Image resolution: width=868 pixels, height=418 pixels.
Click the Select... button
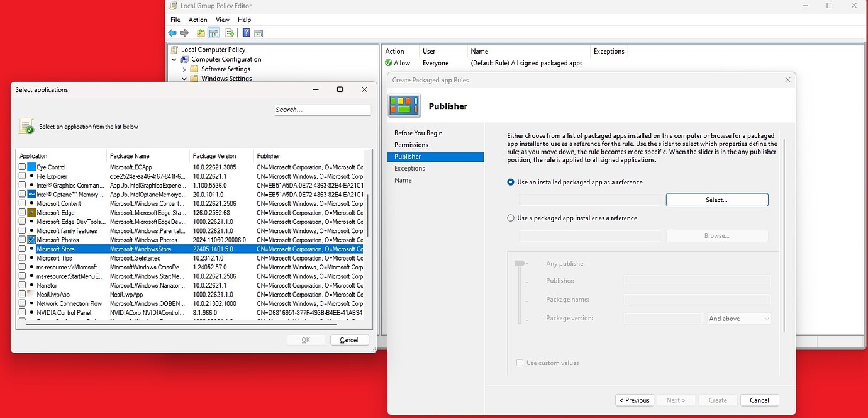(717, 200)
